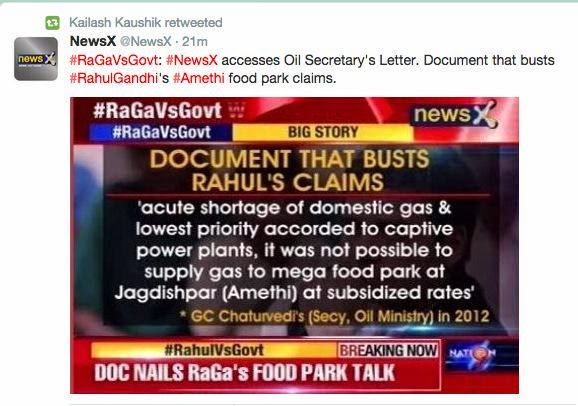This screenshot has height=406, width=578.
Task: Open the #RahulGandhi hashtag
Action: [114, 79]
